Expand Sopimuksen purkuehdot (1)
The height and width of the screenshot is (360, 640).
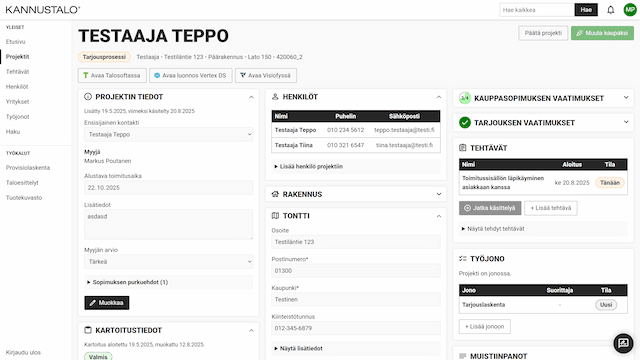(169, 282)
